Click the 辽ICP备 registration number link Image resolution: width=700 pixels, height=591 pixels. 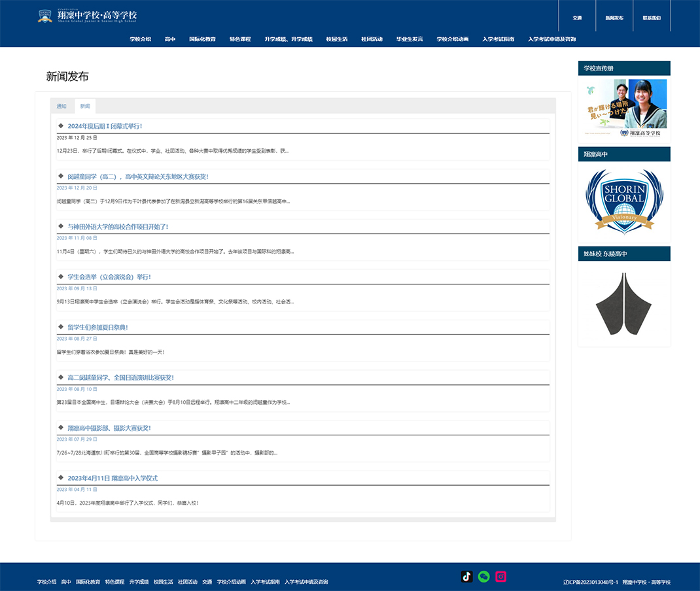click(590, 582)
